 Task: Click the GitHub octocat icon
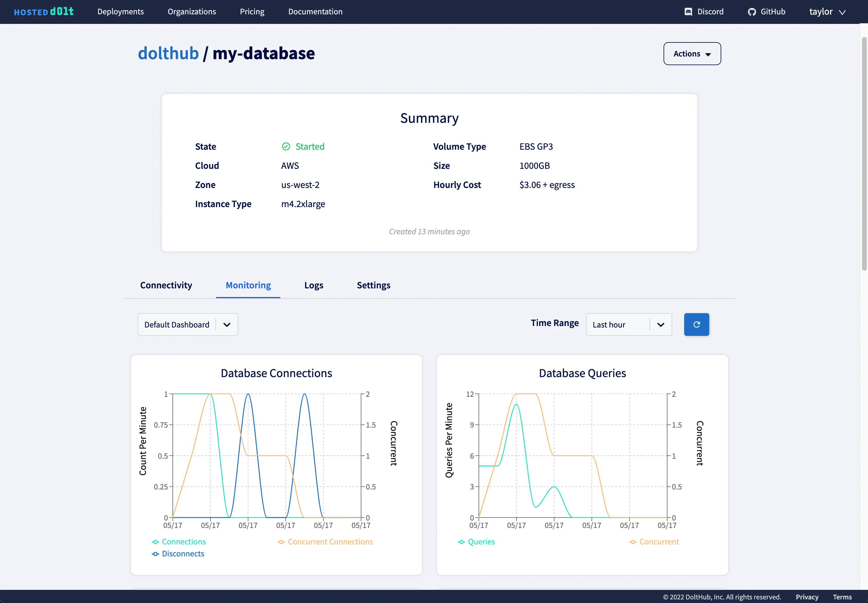[x=752, y=12]
